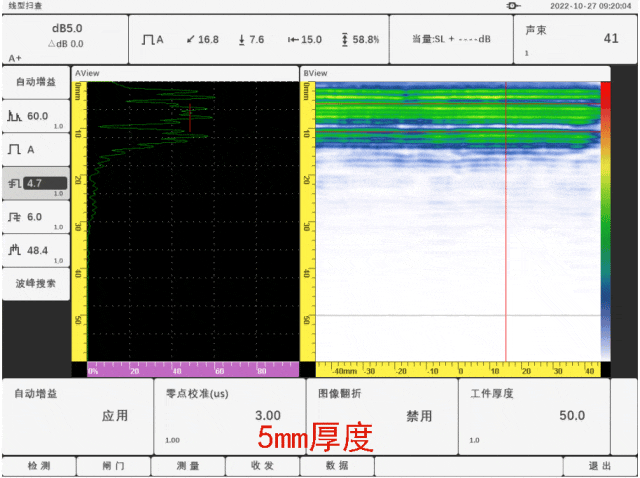Select the gain 60.0 range icon
Viewport: 640px width, 478px height.
[x=14, y=116]
